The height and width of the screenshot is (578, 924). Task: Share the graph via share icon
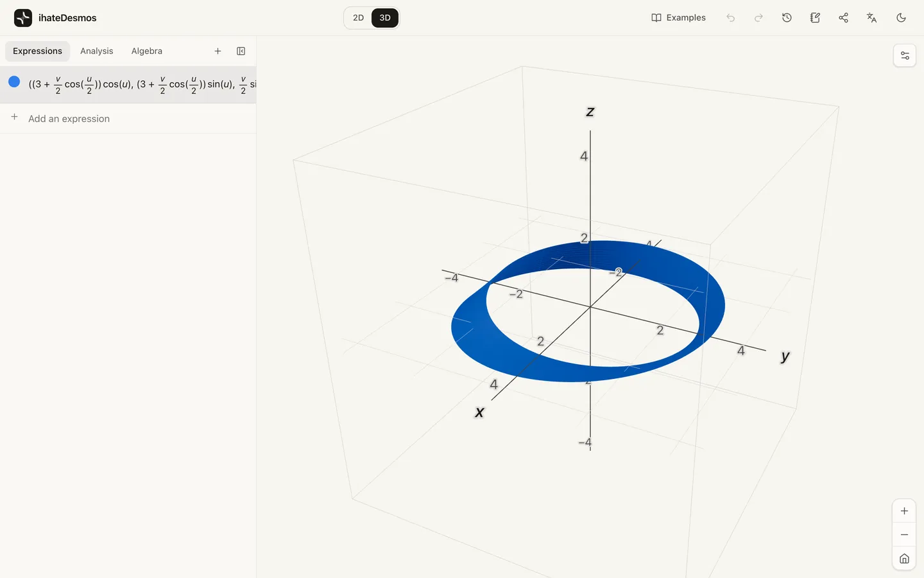pyautogui.click(x=843, y=18)
